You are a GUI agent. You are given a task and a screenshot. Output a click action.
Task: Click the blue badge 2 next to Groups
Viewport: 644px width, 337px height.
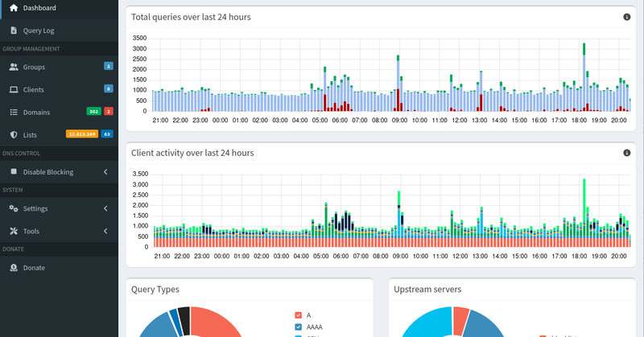coord(109,66)
